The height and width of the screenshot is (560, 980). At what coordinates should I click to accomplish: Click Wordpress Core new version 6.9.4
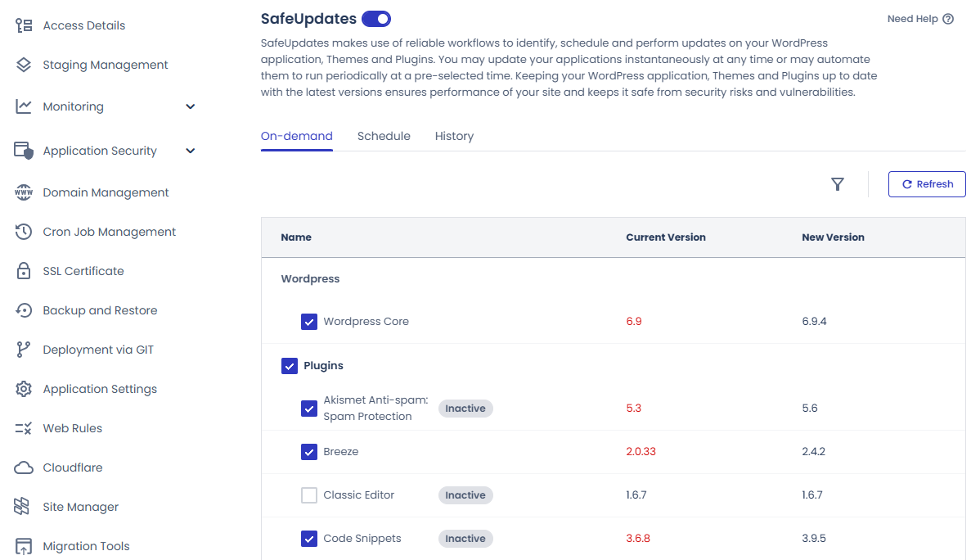(815, 322)
